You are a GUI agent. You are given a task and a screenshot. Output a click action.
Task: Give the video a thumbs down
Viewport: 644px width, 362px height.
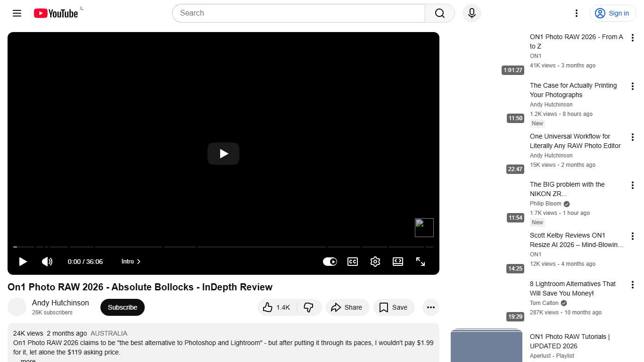[309, 307]
